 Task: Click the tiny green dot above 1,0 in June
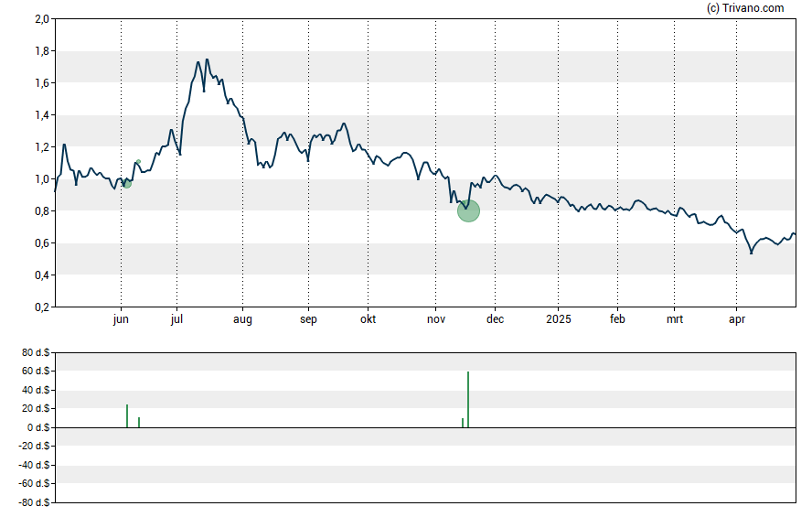coord(138,162)
